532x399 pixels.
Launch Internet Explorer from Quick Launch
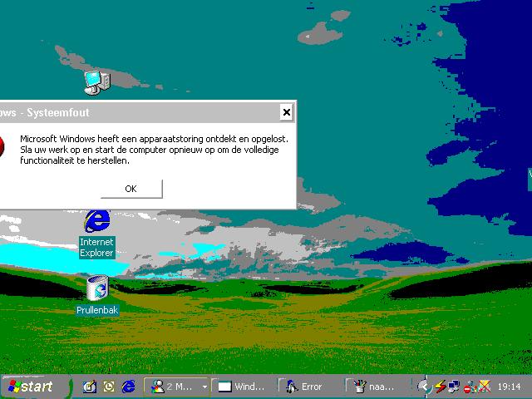tap(128, 387)
